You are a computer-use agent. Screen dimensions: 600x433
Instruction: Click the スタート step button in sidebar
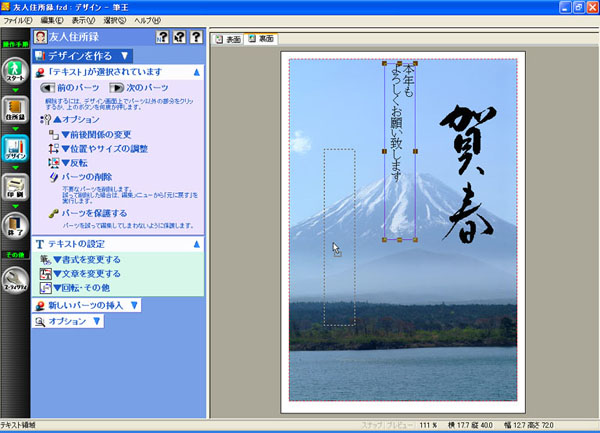[x=15, y=73]
